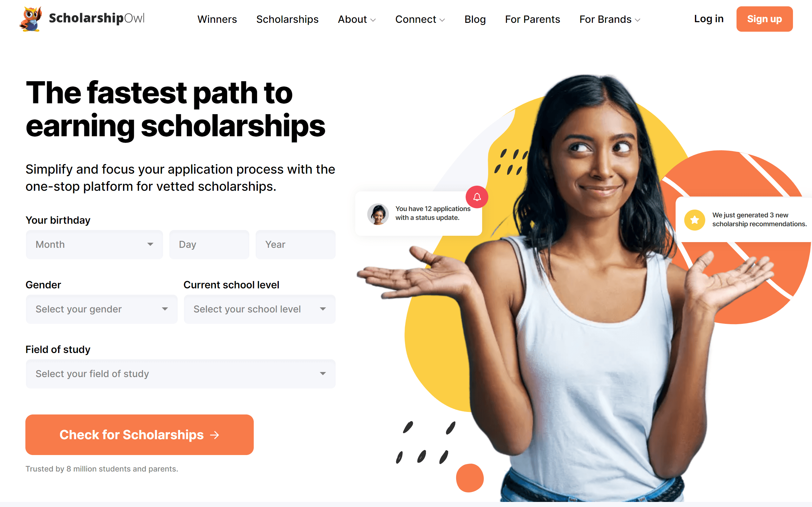Viewport: 812px width, 507px height.
Task: Go to the Winners page
Action: [x=217, y=19]
